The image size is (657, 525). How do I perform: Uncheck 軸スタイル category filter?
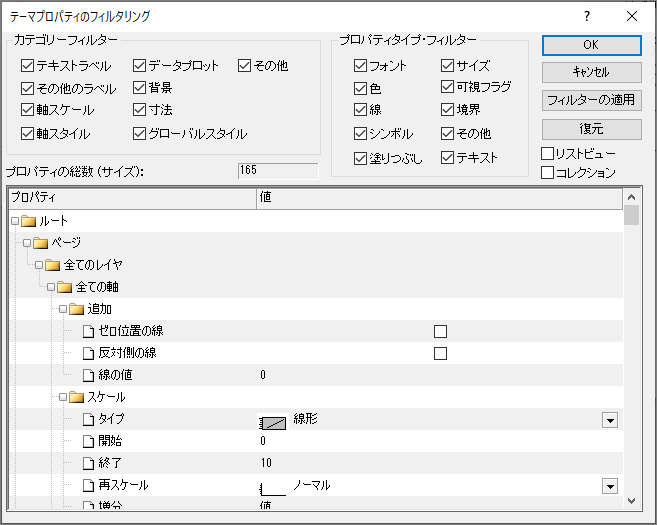pos(27,134)
